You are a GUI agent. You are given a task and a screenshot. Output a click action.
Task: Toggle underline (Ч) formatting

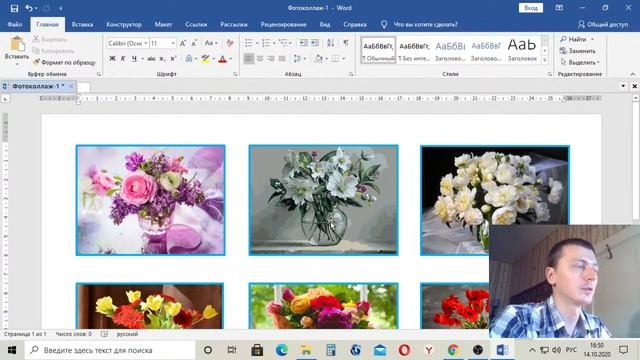134,59
